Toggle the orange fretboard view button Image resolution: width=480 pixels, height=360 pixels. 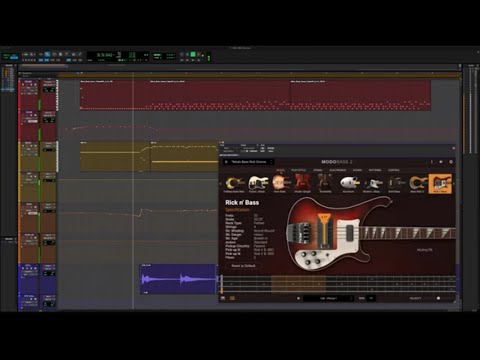tap(232, 298)
